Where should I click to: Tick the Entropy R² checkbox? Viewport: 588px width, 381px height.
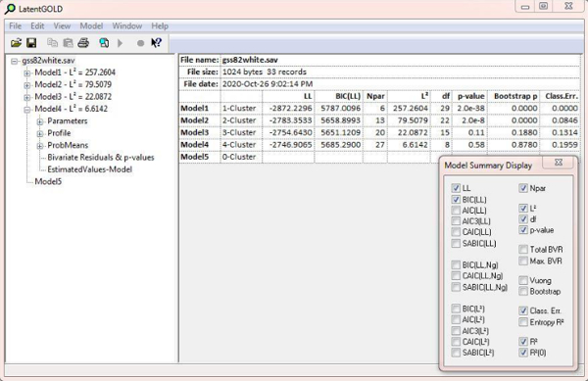[523, 322]
